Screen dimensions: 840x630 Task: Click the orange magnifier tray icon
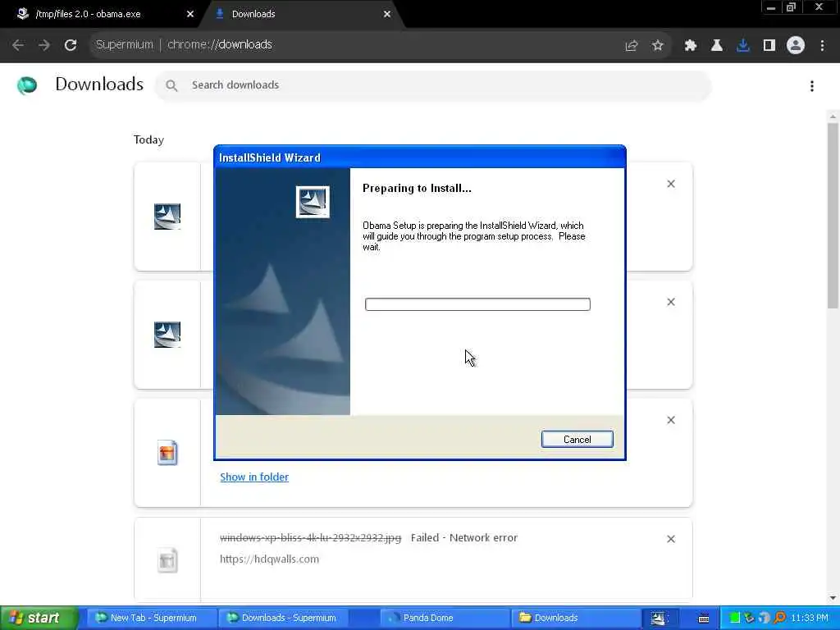coord(779,618)
